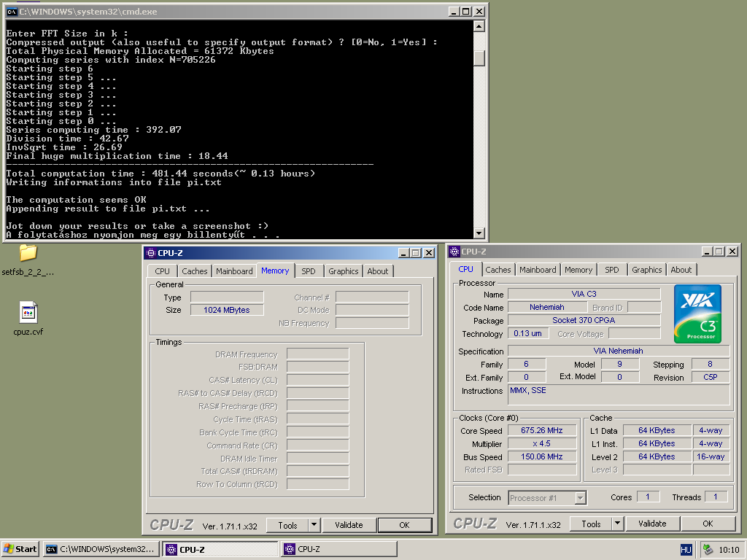Click the L1 Data 64 KBytes field

pos(657,430)
